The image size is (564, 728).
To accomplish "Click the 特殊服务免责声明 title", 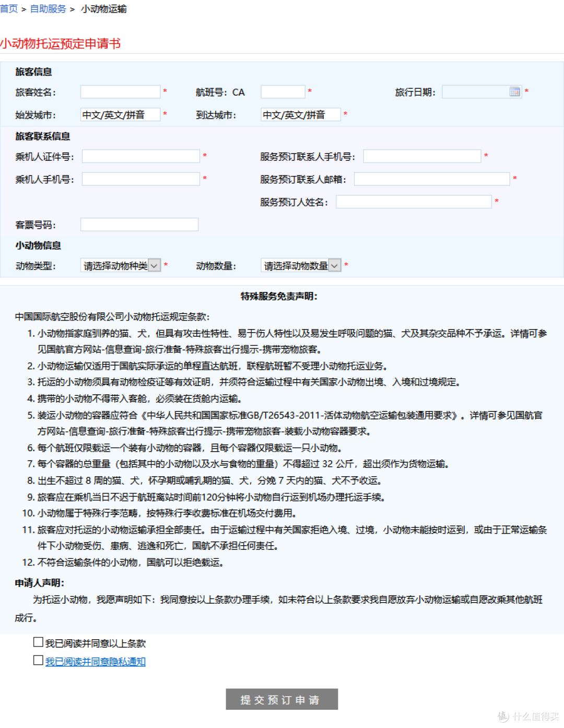I will (279, 296).
